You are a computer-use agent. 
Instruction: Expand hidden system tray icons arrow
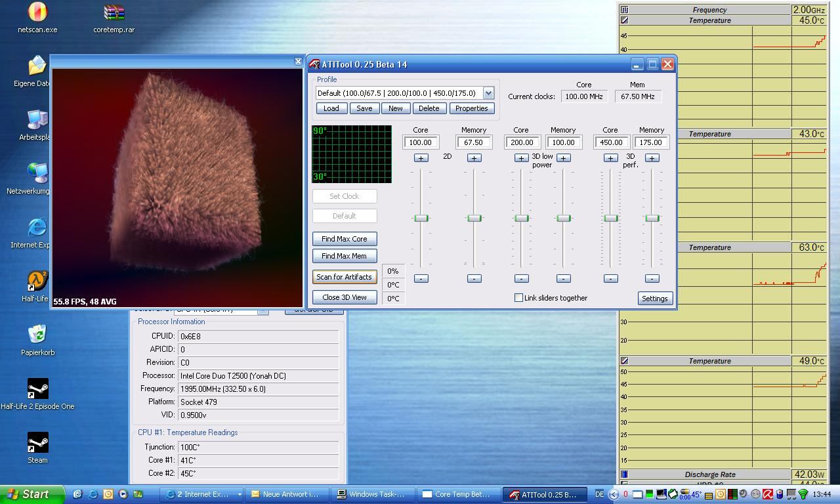(x=613, y=494)
